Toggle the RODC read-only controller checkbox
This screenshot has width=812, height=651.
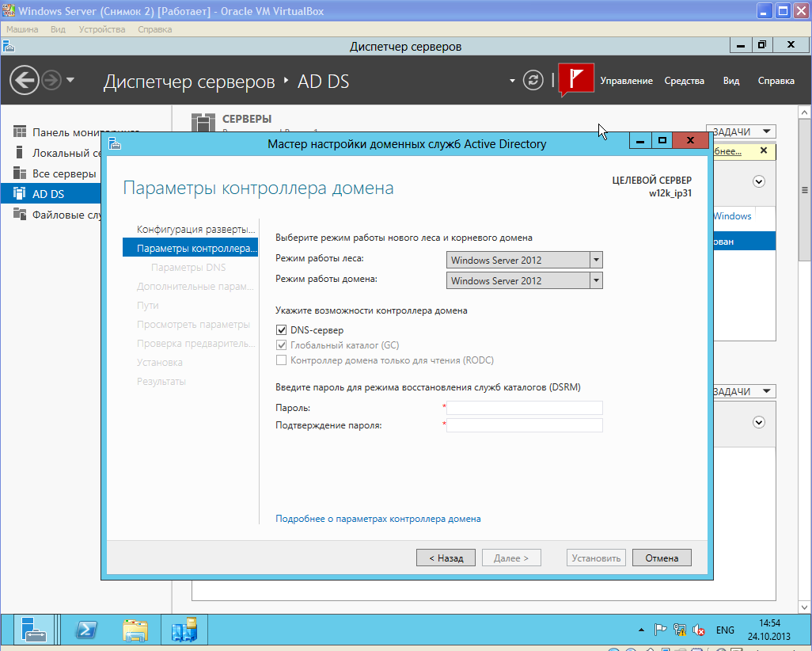[x=281, y=360]
